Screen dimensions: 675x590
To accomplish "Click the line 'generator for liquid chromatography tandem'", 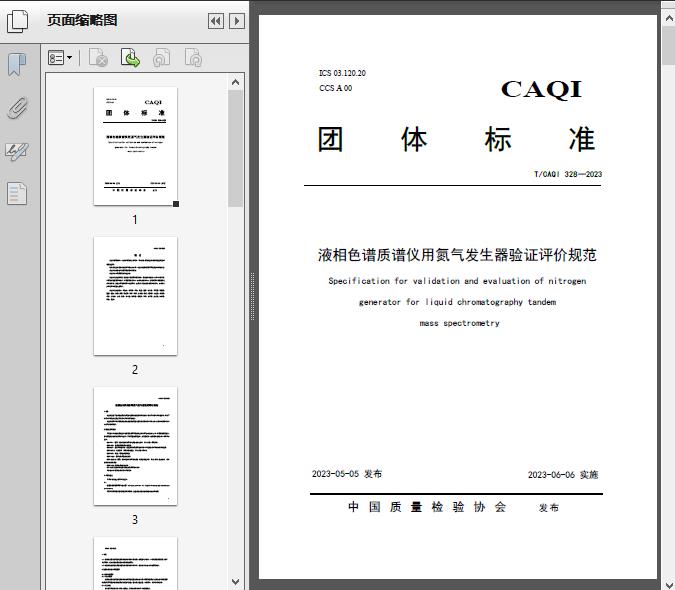I will (457, 302).
